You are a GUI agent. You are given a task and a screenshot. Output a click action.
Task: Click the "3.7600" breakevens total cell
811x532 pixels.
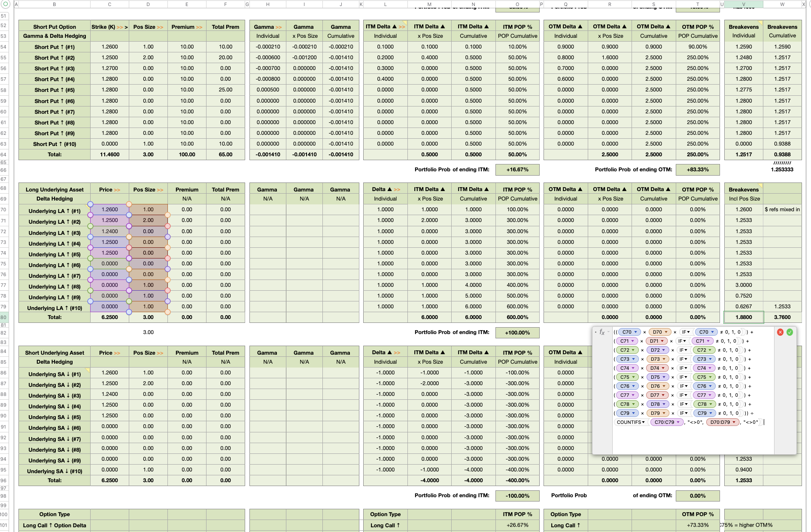782,317
